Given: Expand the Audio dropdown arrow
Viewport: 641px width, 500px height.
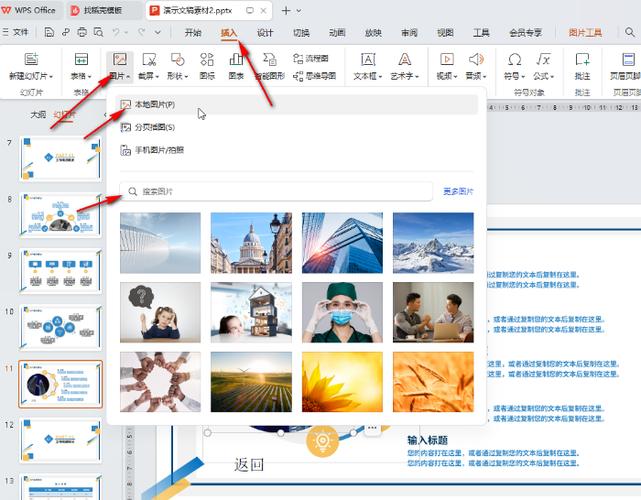Looking at the screenshot, I should (x=484, y=76).
